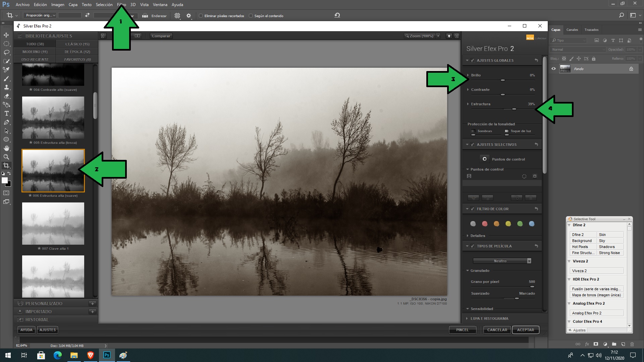Open Microsoft Edge from taskbar
The image size is (644, 362).
[x=58, y=355]
